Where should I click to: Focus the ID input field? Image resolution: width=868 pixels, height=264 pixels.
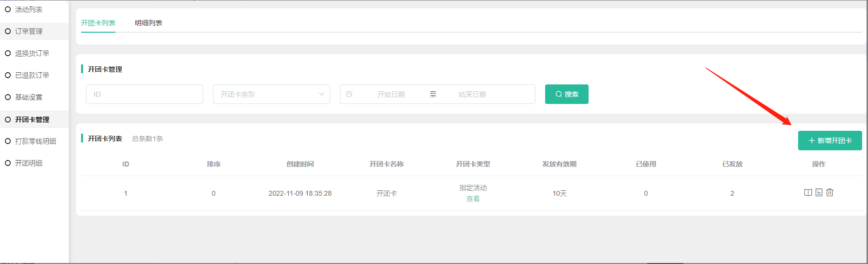coord(145,94)
